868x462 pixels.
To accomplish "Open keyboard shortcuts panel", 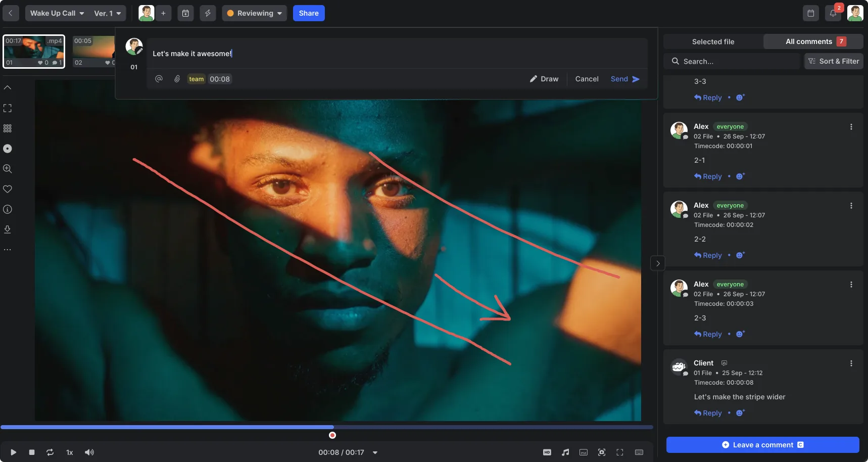I will [639, 452].
